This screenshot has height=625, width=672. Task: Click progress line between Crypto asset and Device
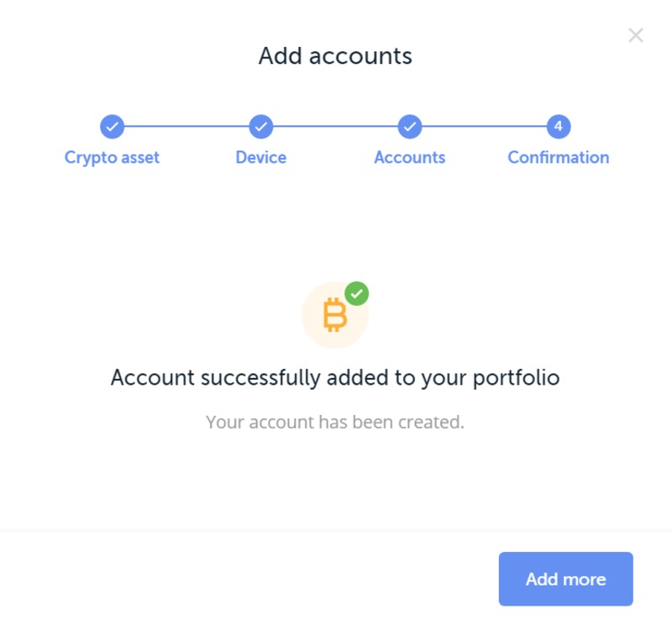(186, 127)
